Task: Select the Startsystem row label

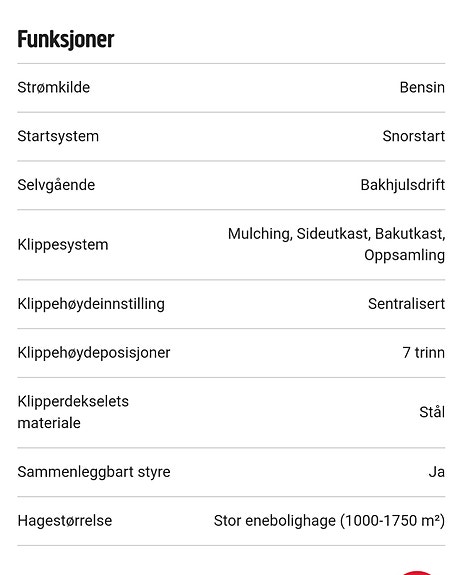Action: (x=58, y=136)
